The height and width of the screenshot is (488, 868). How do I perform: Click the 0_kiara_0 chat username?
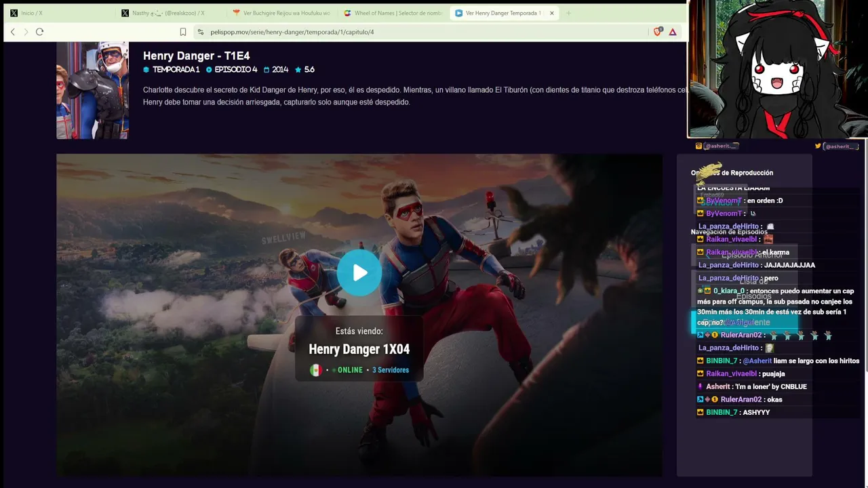(x=728, y=291)
